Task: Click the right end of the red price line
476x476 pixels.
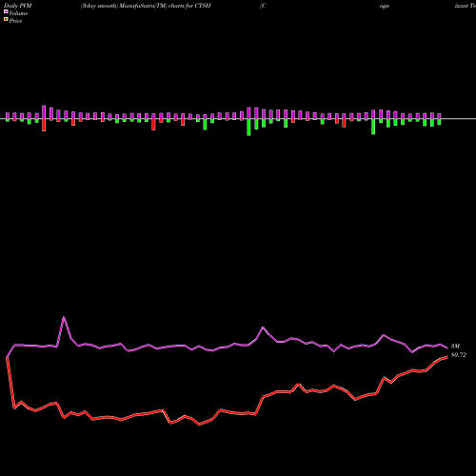Action: point(447,357)
